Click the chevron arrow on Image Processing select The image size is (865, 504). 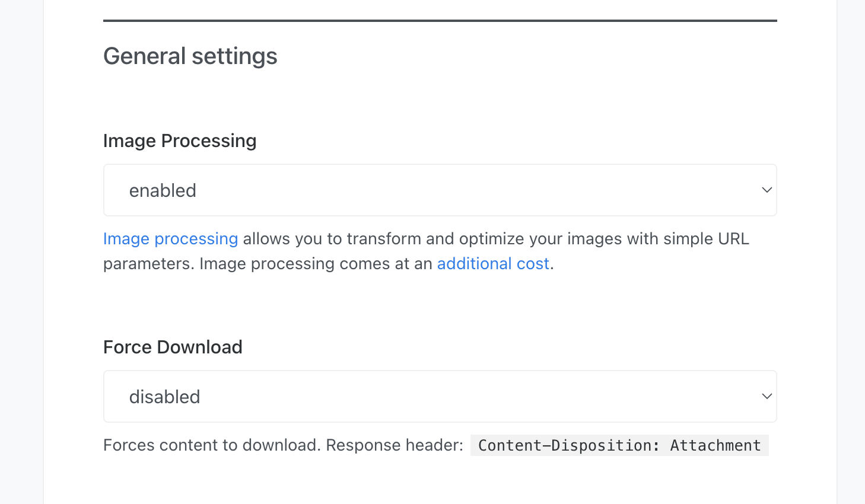(x=767, y=190)
